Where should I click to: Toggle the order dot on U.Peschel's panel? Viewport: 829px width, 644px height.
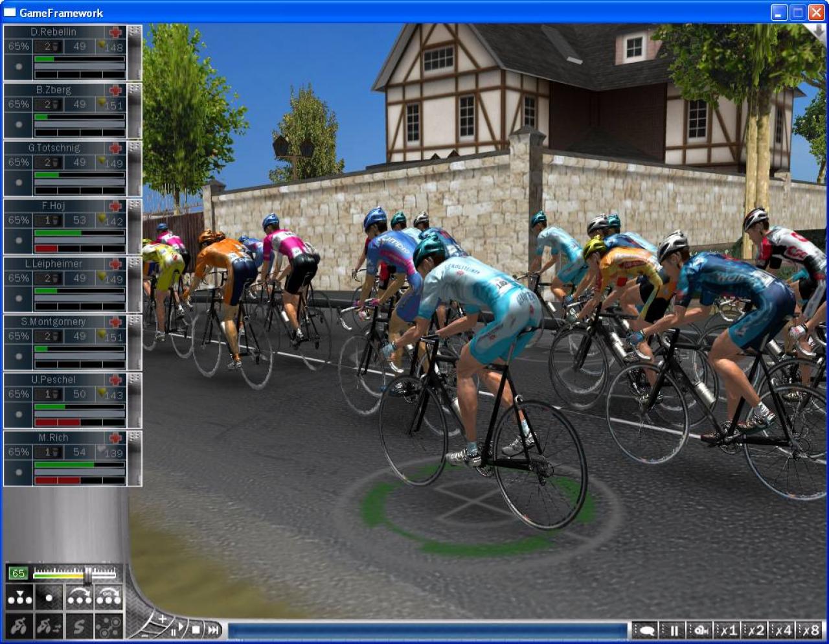(19, 415)
